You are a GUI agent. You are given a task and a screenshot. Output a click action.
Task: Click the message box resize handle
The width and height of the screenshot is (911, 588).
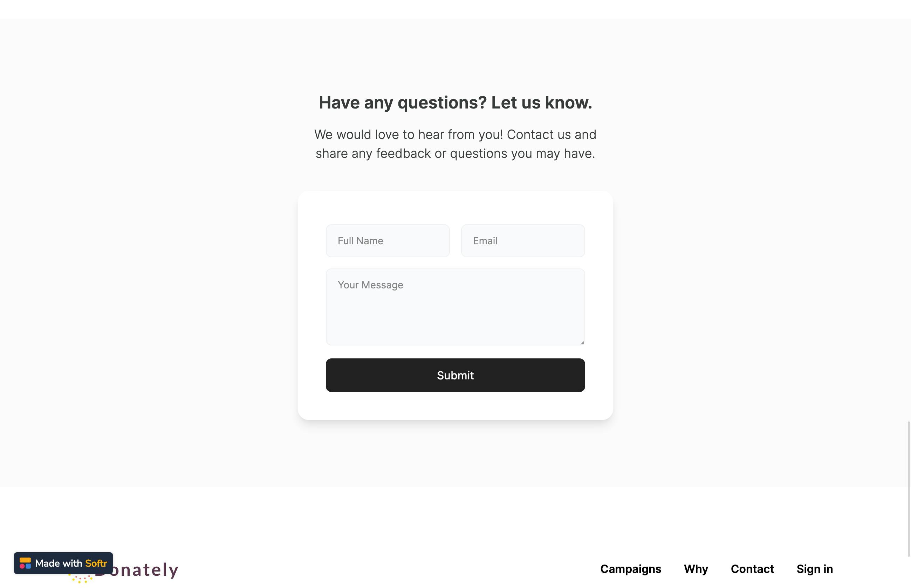(582, 343)
